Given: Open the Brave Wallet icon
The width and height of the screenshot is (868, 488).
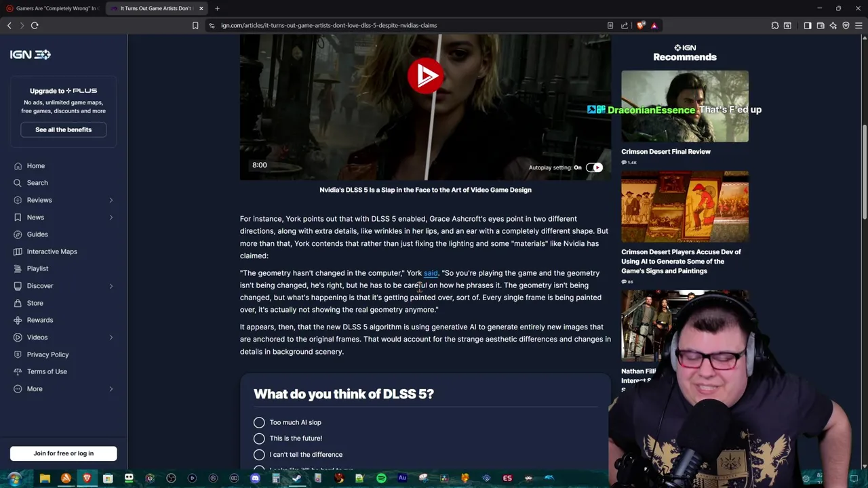Looking at the screenshot, I should pos(821,25).
